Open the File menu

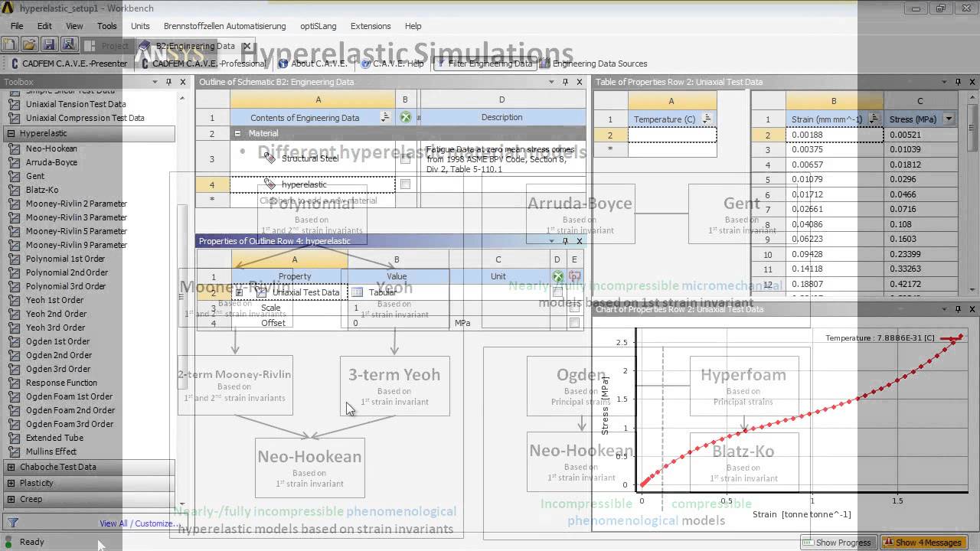point(17,26)
